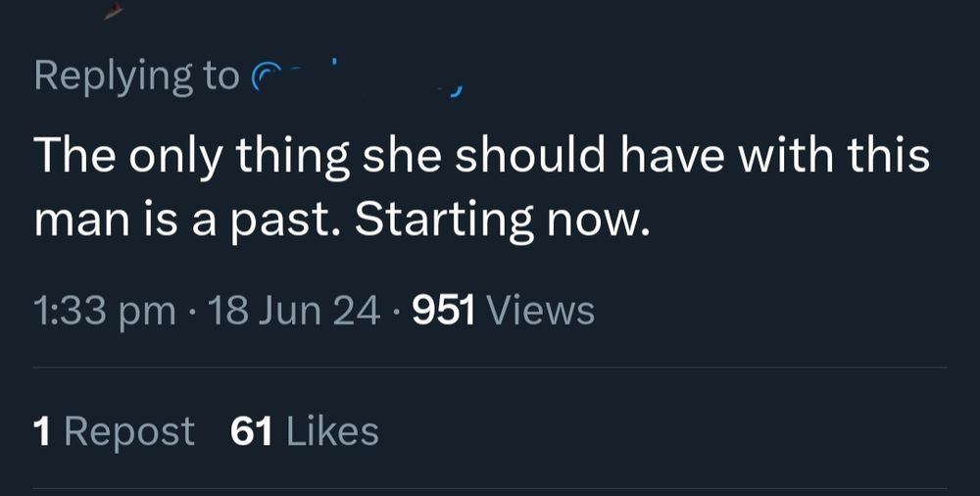Open the "Likes" label
Image resolution: width=980 pixels, height=496 pixels.
tap(332, 431)
